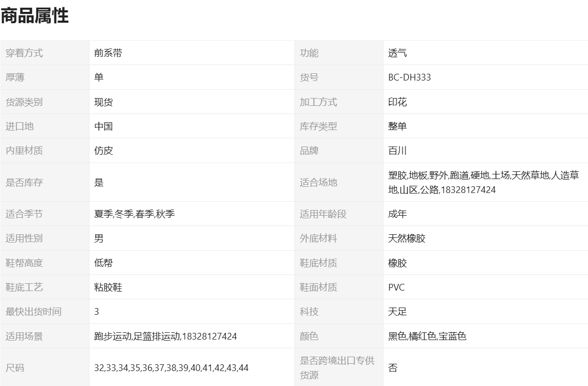Screen dimensions: 588x386
Task: Click the 鞋面材质 value PVC
Action: (x=396, y=287)
